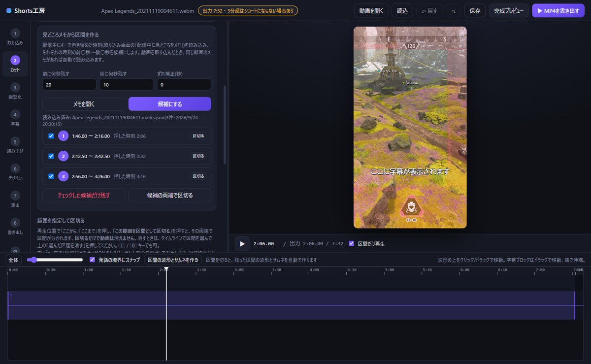Viewport: 591px width, 364px height.
Task: Open step 1 取り込み in the sidebar
Action: (x=15, y=37)
